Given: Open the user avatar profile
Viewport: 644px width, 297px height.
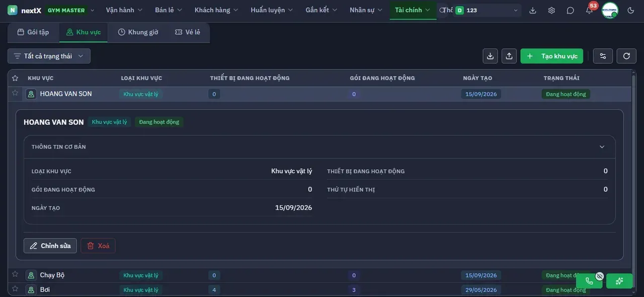Looking at the screenshot, I should pos(610,10).
